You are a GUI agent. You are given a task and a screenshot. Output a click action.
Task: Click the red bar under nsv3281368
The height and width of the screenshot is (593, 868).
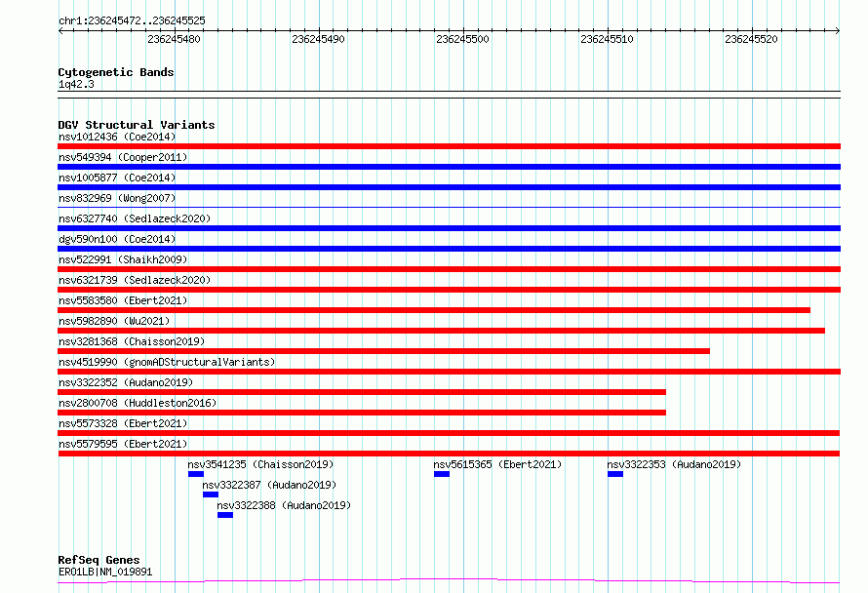(x=383, y=351)
